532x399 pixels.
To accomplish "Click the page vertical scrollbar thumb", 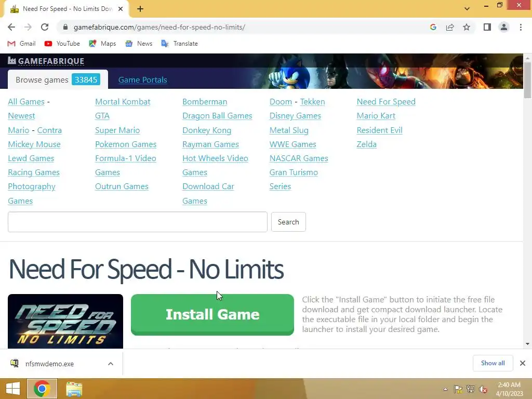I will click(527, 80).
